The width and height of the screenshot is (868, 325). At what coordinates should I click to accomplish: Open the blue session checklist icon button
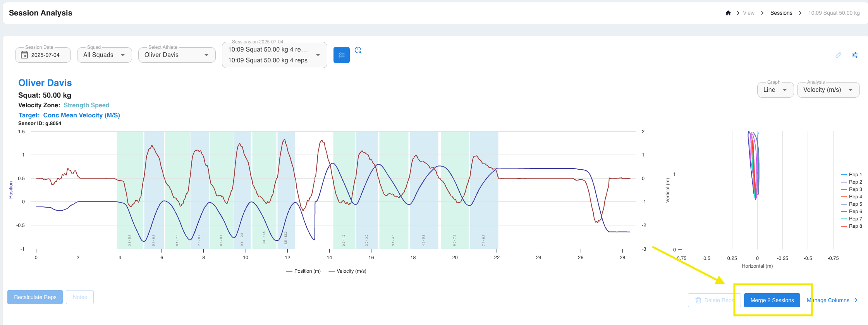342,55
